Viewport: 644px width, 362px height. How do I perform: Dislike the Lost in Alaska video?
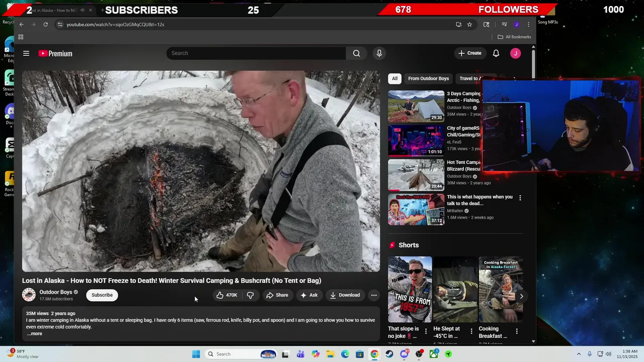point(250,295)
